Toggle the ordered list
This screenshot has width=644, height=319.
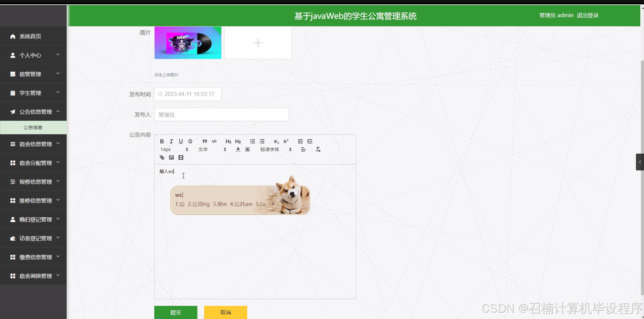pyautogui.click(x=253, y=141)
